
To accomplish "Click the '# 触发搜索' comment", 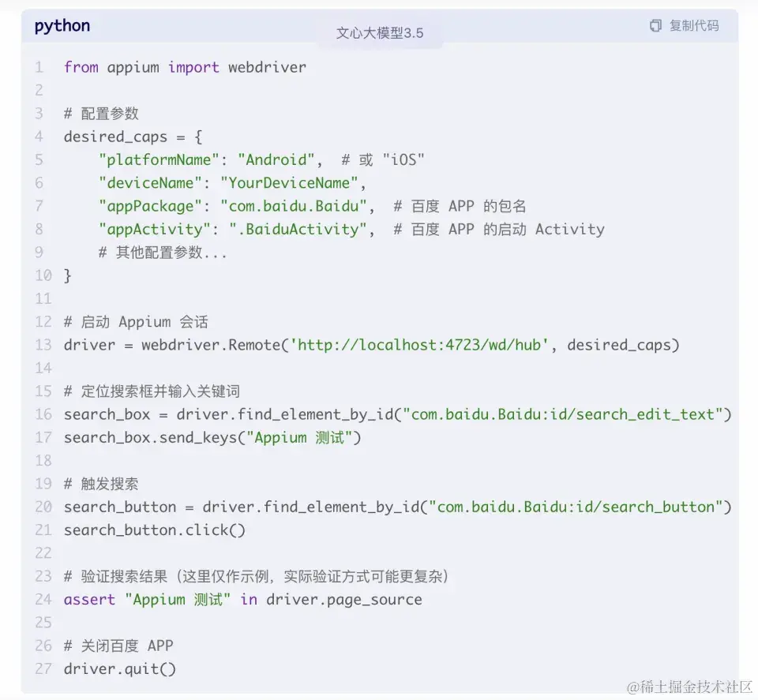I will (101, 484).
